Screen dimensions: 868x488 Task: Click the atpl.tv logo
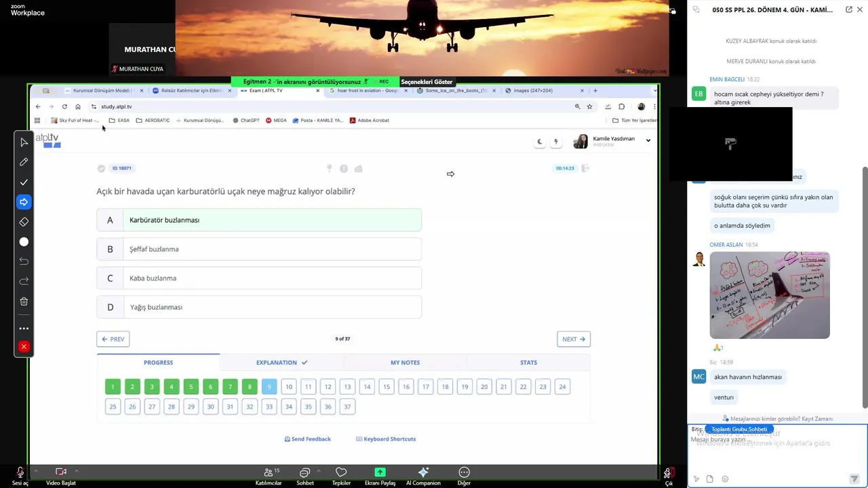(x=47, y=140)
